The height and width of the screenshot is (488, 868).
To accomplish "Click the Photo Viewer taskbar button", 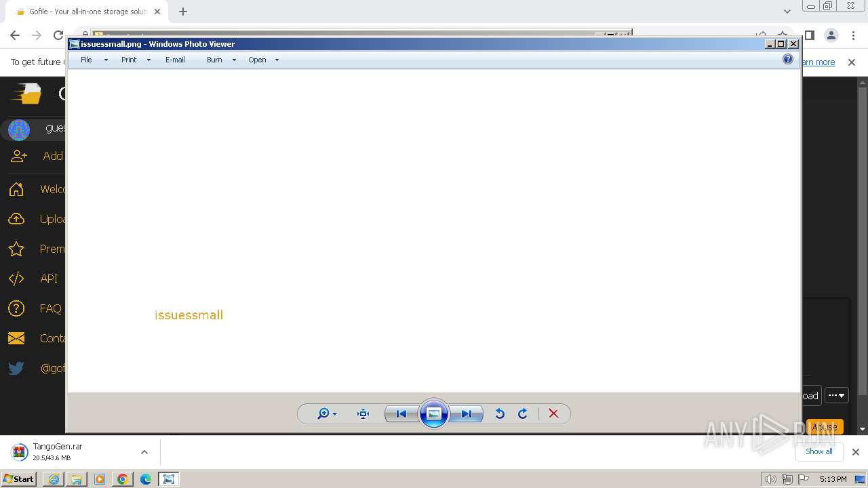I will point(169,479).
